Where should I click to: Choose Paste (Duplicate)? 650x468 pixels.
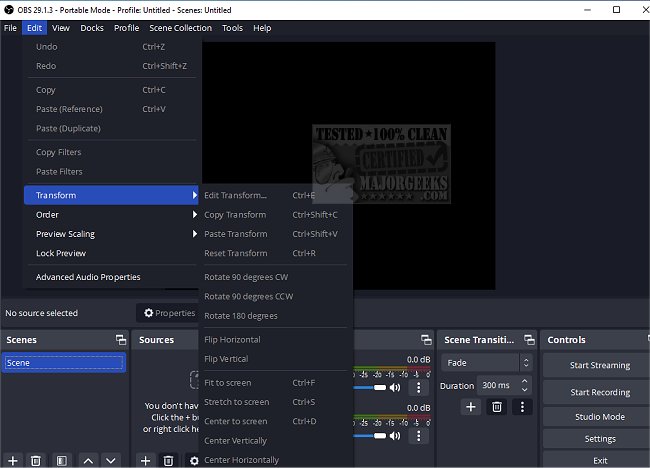(x=111, y=129)
